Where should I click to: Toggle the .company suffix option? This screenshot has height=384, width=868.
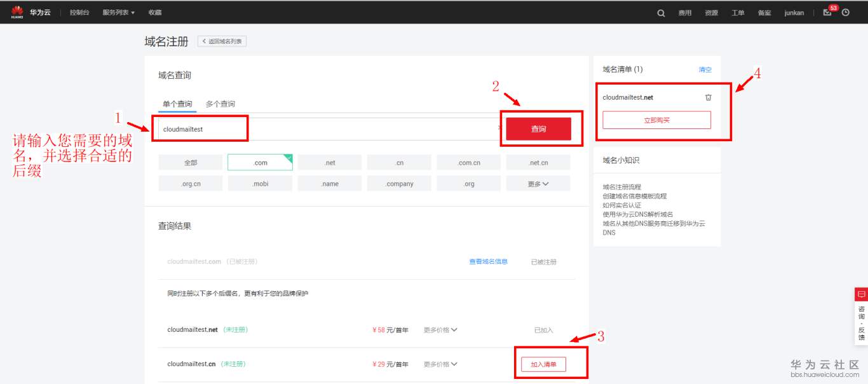[x=399, y=184]
